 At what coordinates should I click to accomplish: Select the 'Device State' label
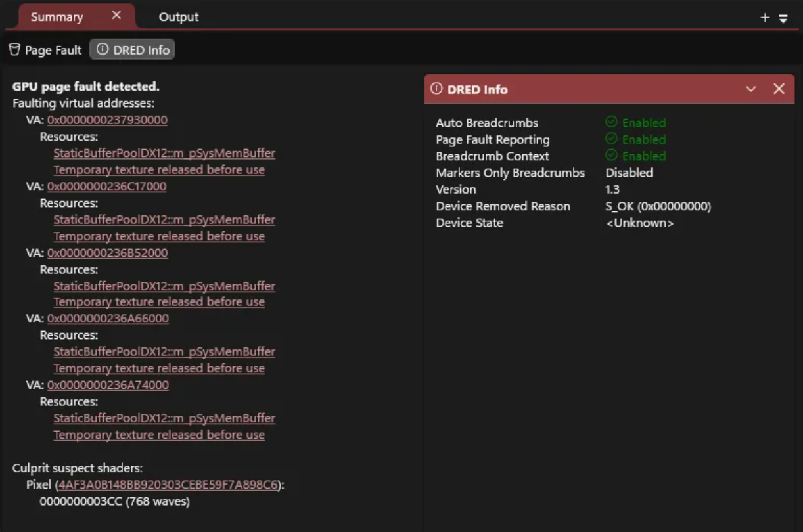point(469,223)
